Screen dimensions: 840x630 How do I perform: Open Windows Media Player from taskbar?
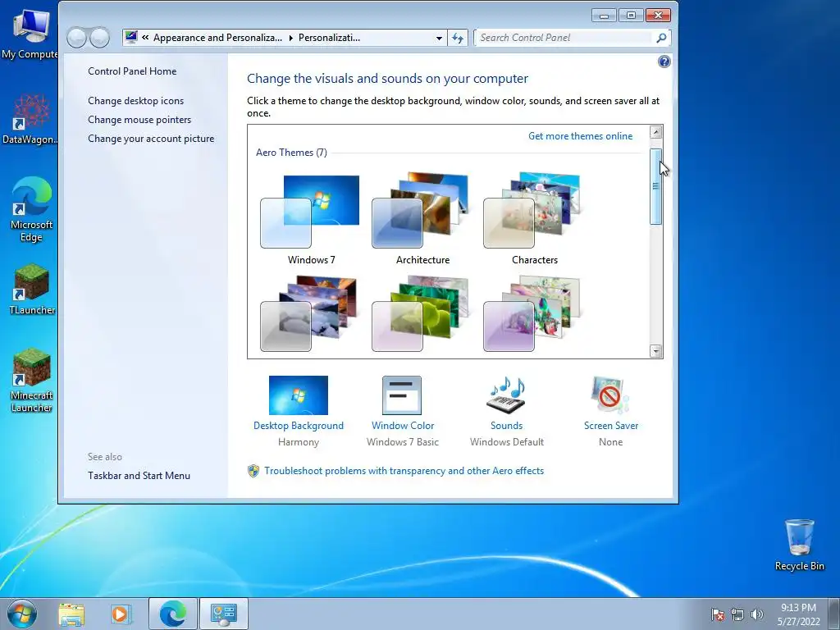[x=121, y=614]
